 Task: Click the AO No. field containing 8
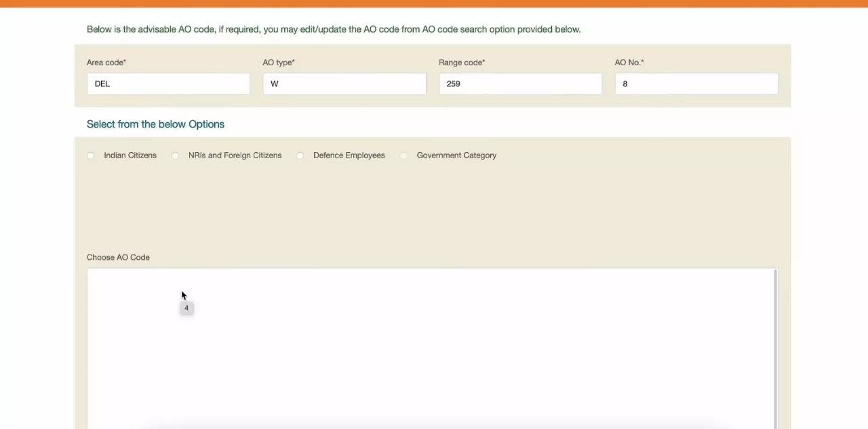click(696, 83)
